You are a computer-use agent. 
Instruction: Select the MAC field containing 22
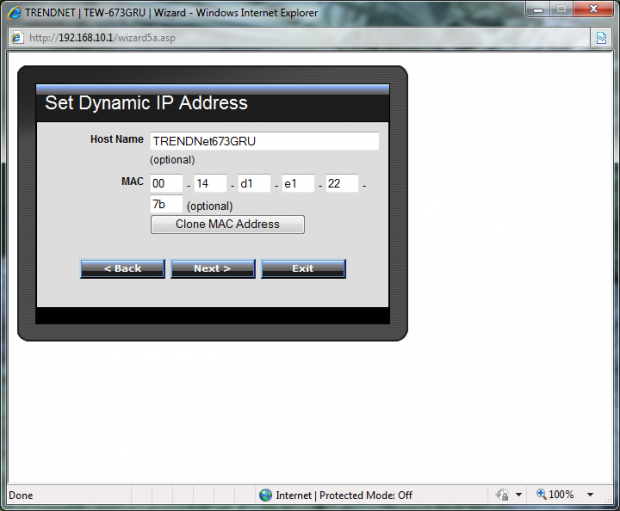tap(342, 184)
